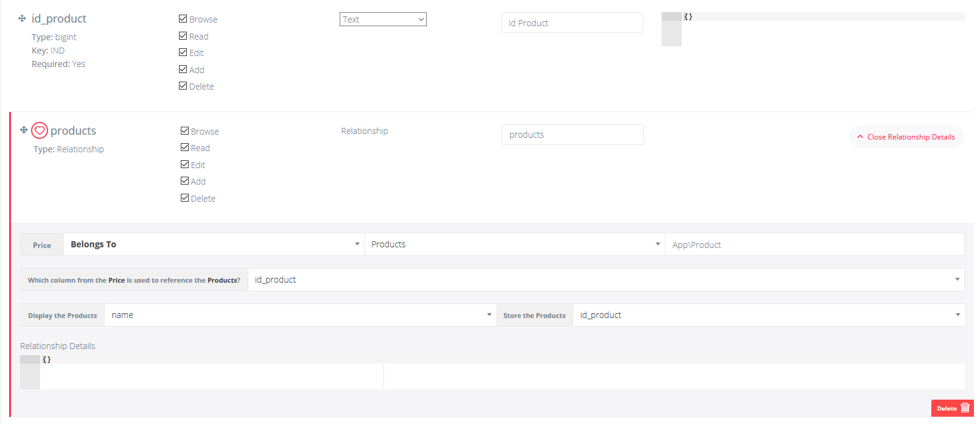980x424 pixels.
Task: Open the Belongs To relationship type dropdown
Action: 214,244
